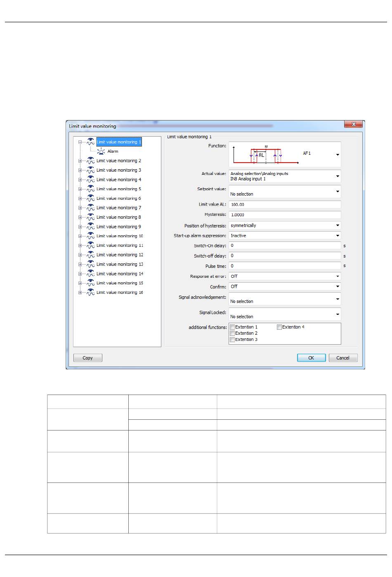Select the Alarm tree item label
392x577 pixels.
(113, 151)
